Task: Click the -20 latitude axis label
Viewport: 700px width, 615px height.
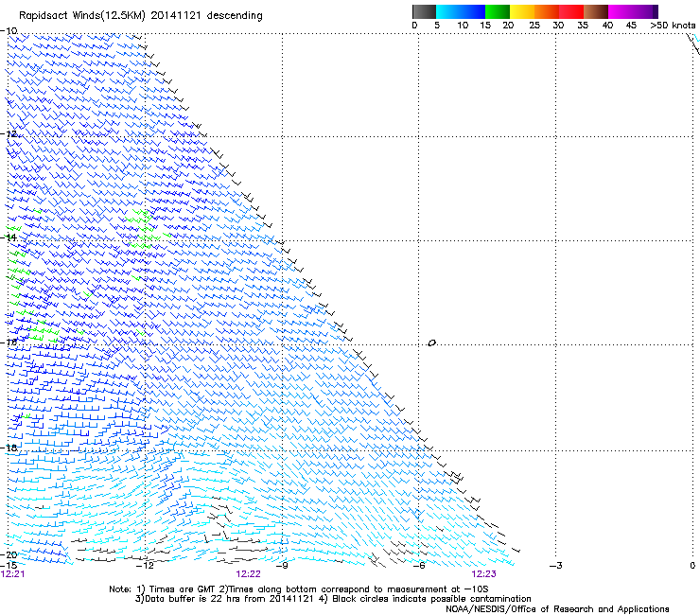Action: 9,554
